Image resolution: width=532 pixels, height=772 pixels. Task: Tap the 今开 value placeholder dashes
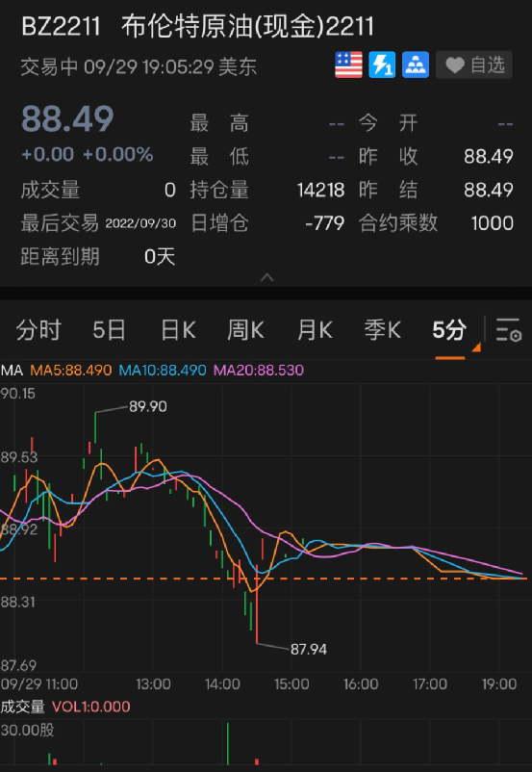pyautogui.click(x=505, y=123)
